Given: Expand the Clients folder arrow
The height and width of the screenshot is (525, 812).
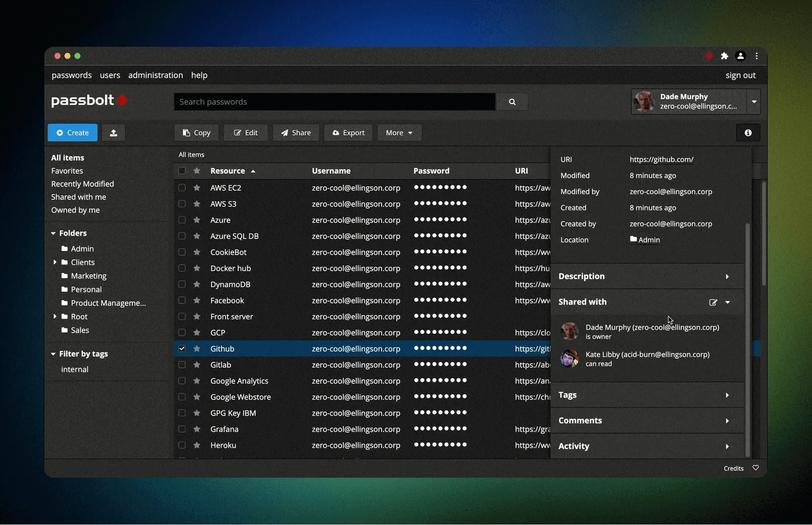Looking at the screenshot, I should [54, 262].
